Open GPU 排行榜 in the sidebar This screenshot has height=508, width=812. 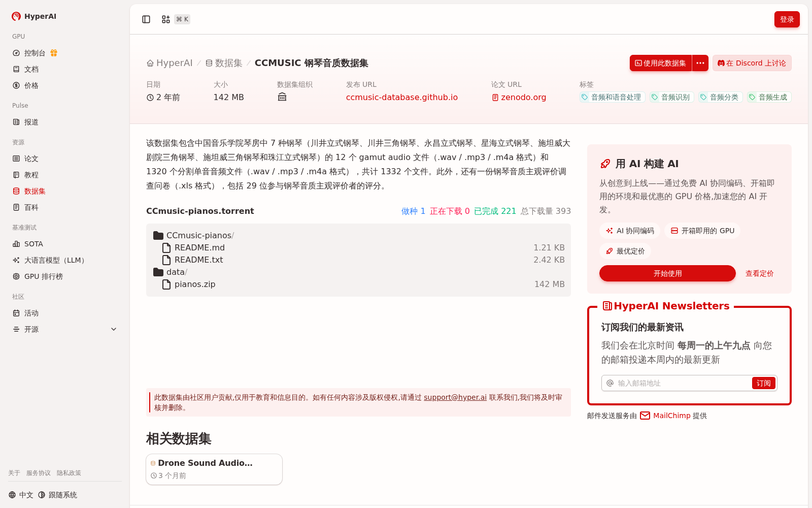(44, 276)
